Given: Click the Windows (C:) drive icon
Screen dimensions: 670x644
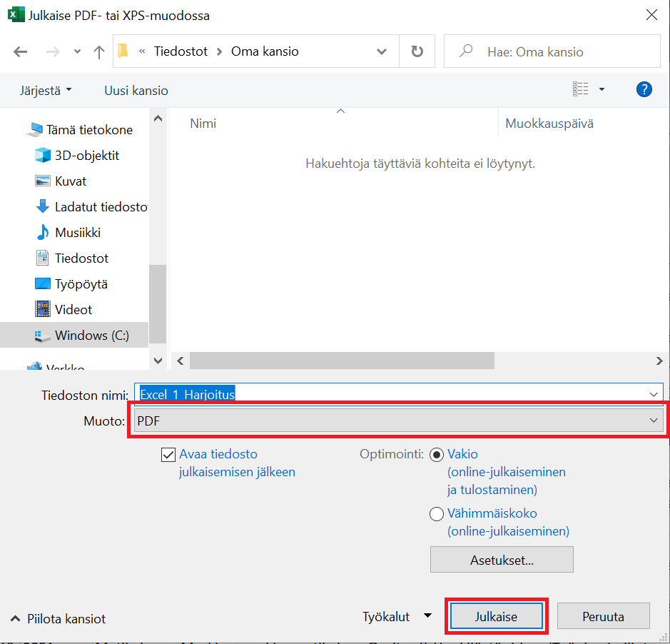Looking at the screenshot, I should pos(42,336).
